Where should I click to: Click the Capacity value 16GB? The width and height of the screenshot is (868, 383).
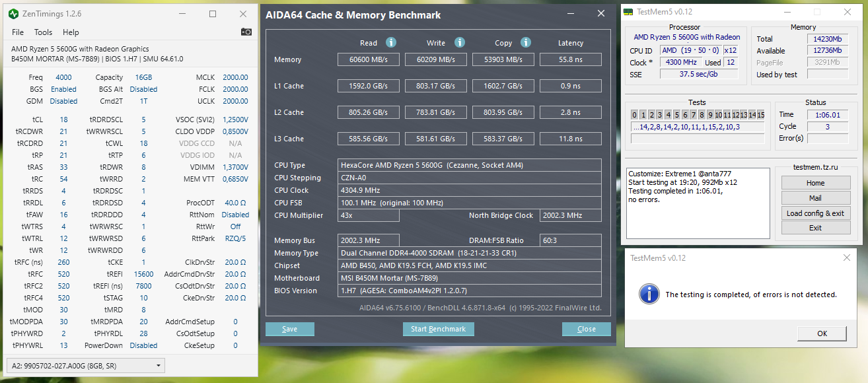point(143,77)
